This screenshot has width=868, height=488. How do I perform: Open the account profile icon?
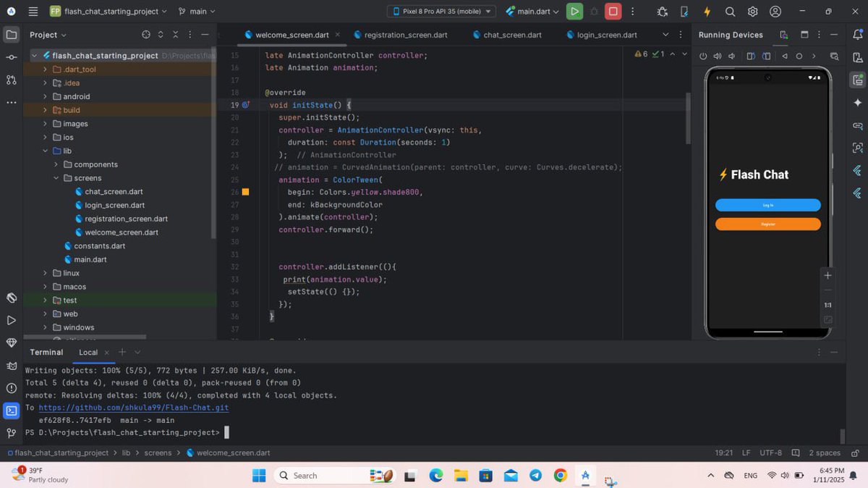(x=775, y=12)
